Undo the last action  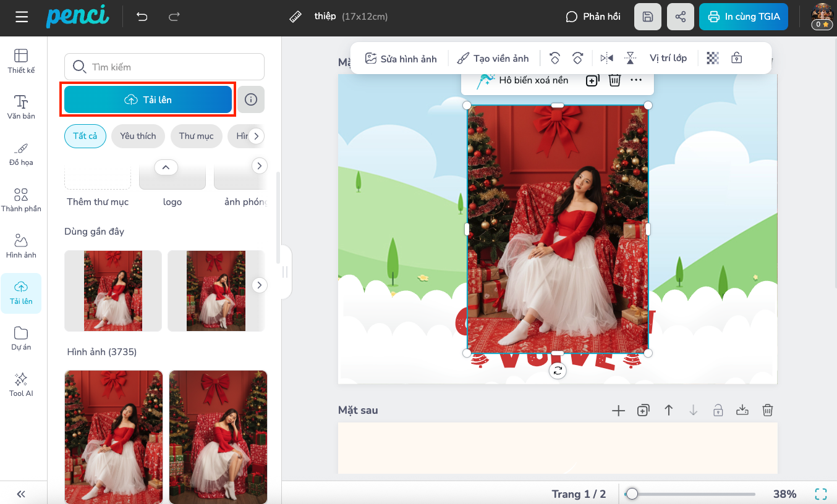tap(142, 17)
